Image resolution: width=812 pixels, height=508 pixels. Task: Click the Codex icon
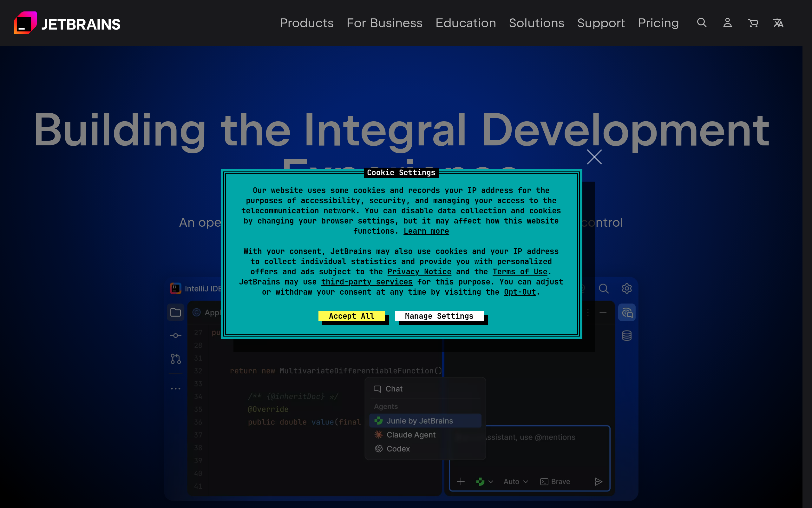(378, 449)
